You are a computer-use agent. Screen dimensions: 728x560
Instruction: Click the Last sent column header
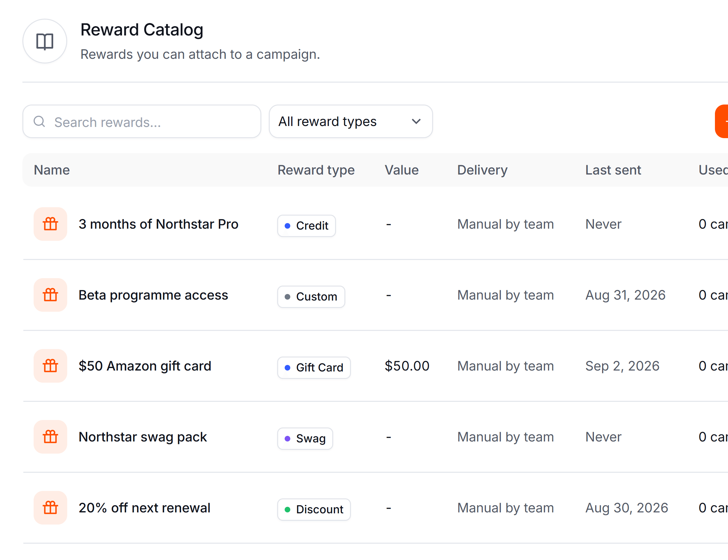pyautogui.click(x=613, y=170)
